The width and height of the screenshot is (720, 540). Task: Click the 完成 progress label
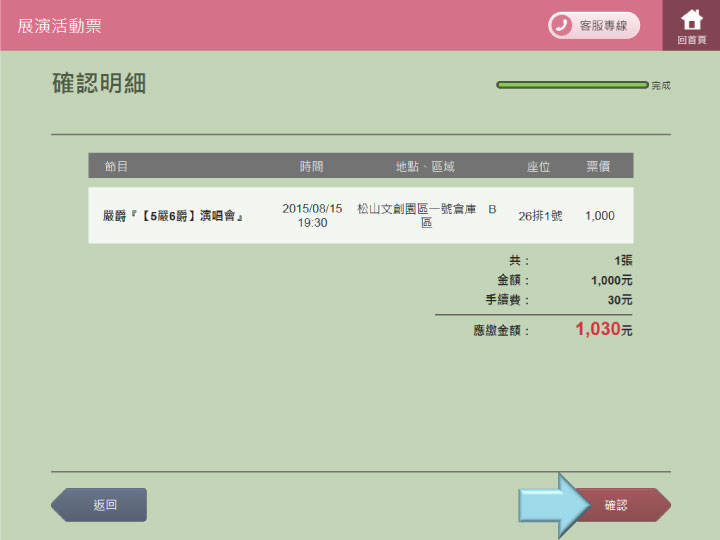[661, 85]
